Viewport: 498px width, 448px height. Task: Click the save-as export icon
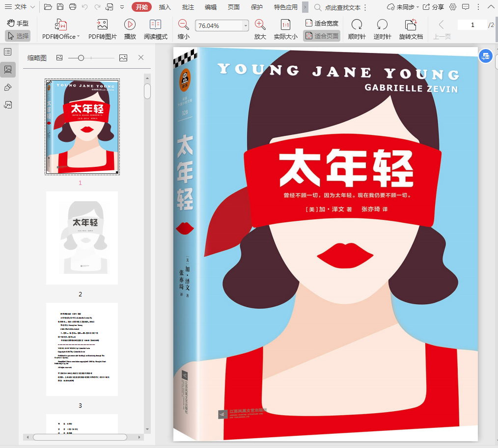(x=110, y=7)
